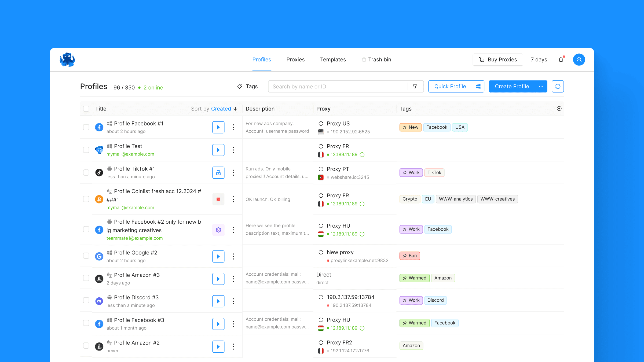Screen dimensions: 644x362
Task: Click the Search by name or ID field
Action: tap(338, 86)
